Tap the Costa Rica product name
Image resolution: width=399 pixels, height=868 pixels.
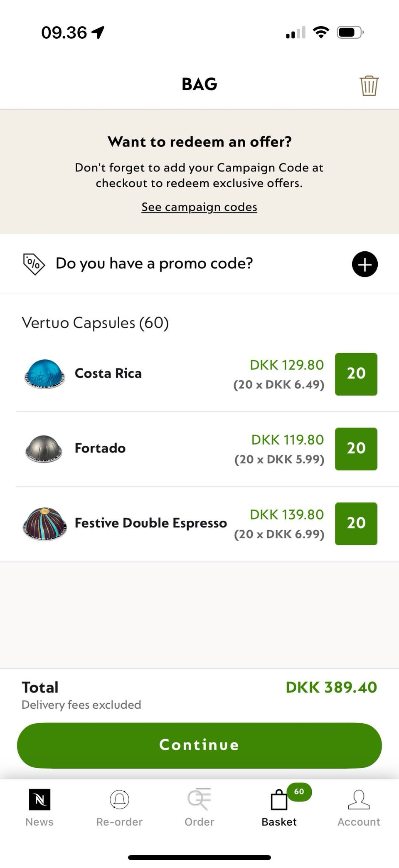pyautogui.click(x=108, y=373)
